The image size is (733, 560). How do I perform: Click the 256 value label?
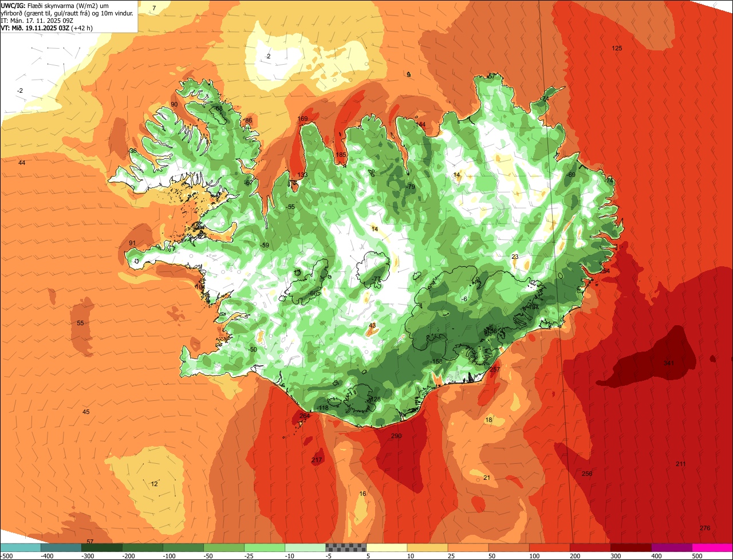[x=587, y=474]
